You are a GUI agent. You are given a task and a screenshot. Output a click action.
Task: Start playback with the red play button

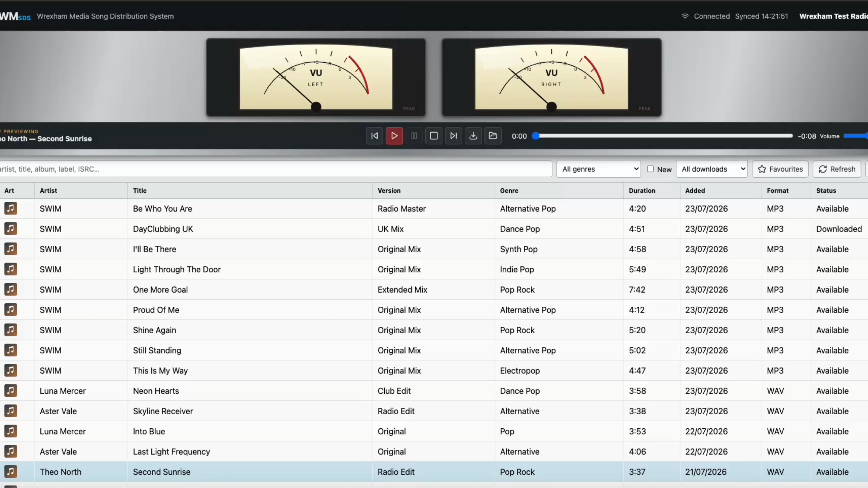pyautogui.click(x=394, y=136)
